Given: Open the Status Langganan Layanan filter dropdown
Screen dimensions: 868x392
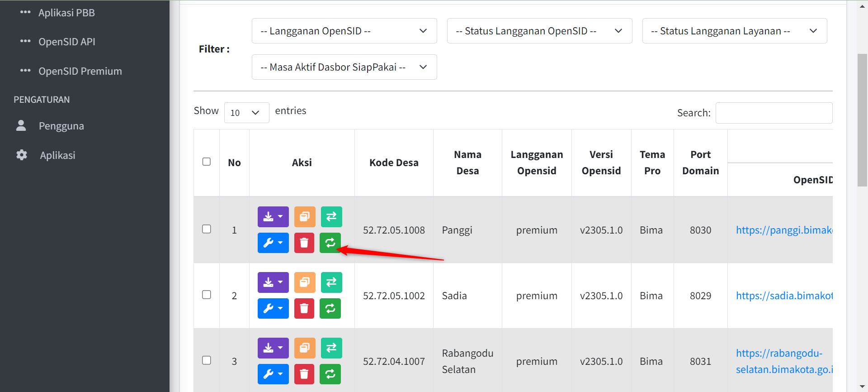Looking at the screenshot, I should click(735, 31).
